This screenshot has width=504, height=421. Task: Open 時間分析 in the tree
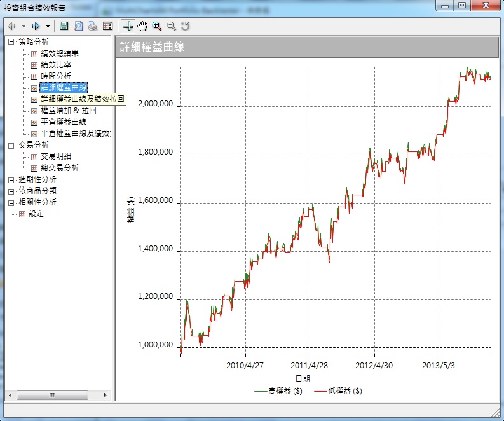(56, 76)
